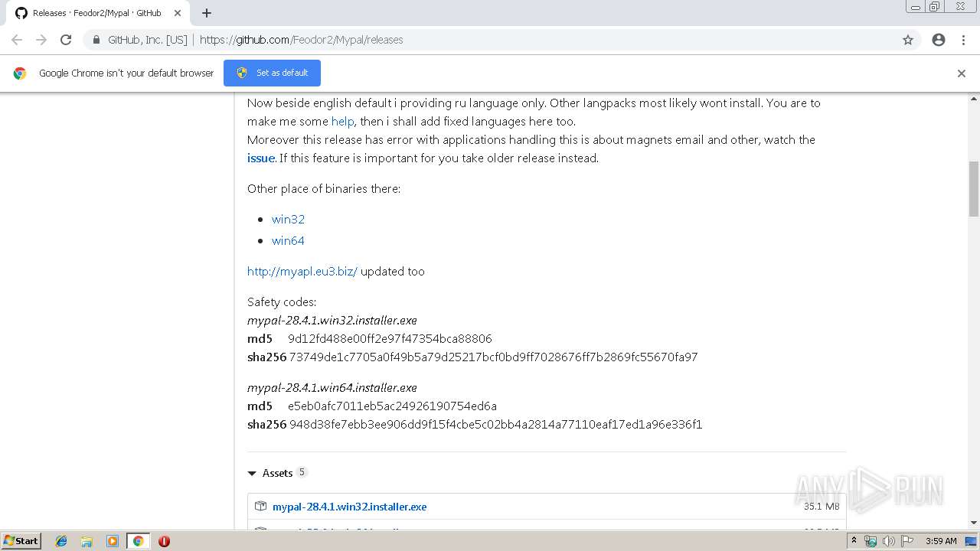Open the network tray icon
980x551 pixels.
(871, 541)
